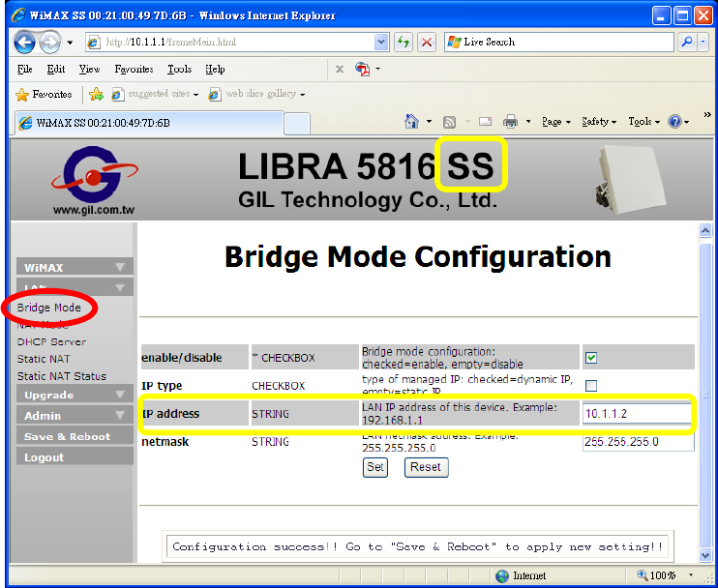Click the address bar URL field
Viewport: 718px width, 588px height.
click(229, 43)
